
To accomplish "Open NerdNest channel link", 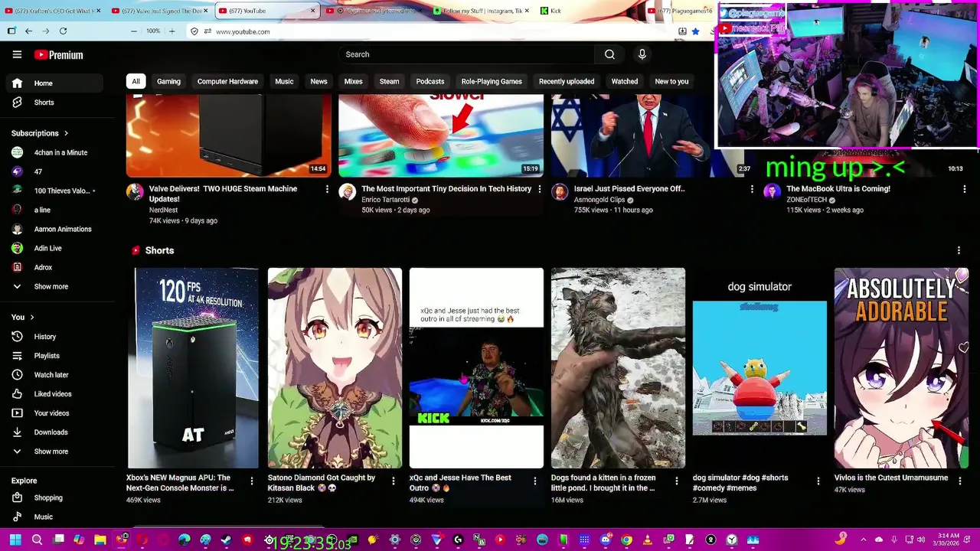I will [x=163, y=210].
